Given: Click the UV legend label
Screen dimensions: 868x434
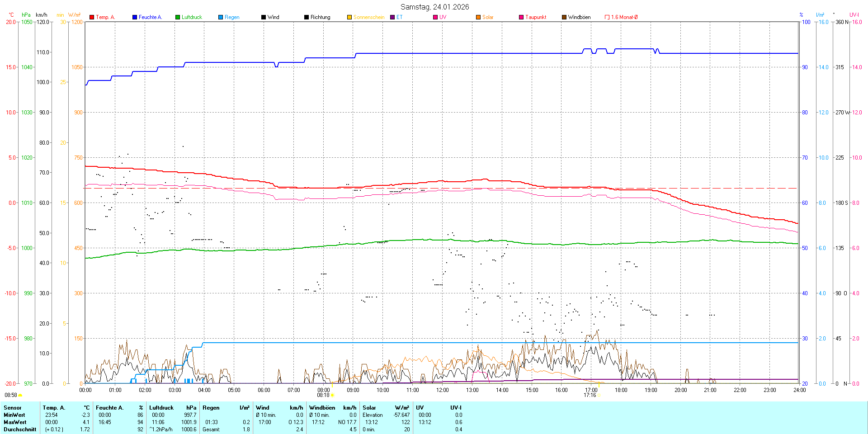Looking at the screenshot, I should tap(443, 17).
